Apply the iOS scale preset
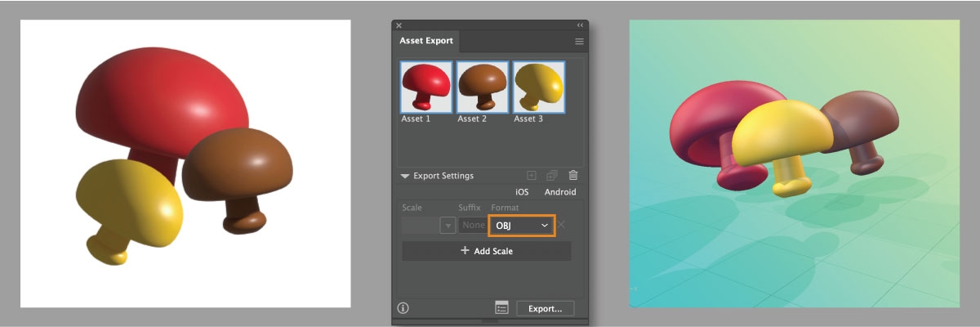Screen dimensions: 980x327 [523, 192]
